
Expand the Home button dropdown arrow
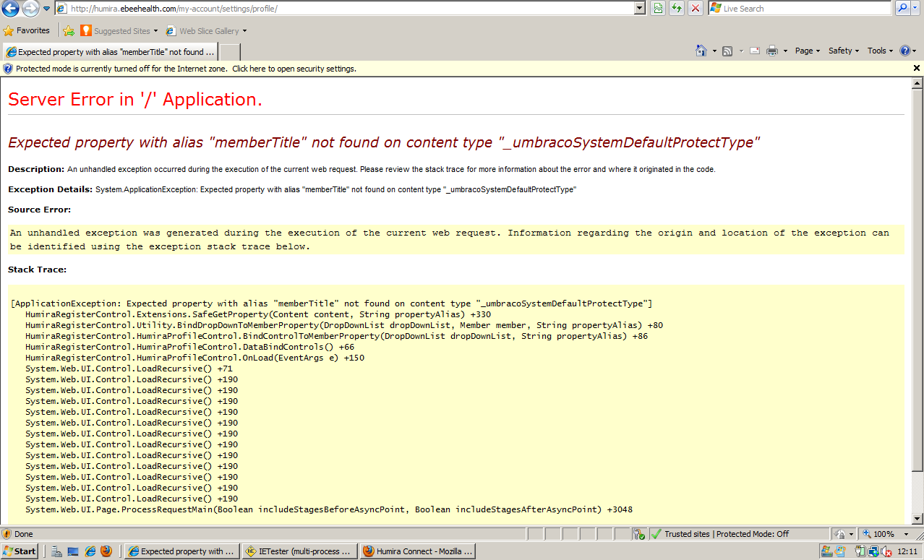coord(714,51)
